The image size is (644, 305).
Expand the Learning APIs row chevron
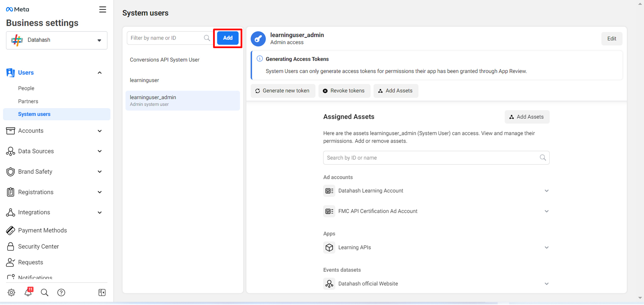546,248
